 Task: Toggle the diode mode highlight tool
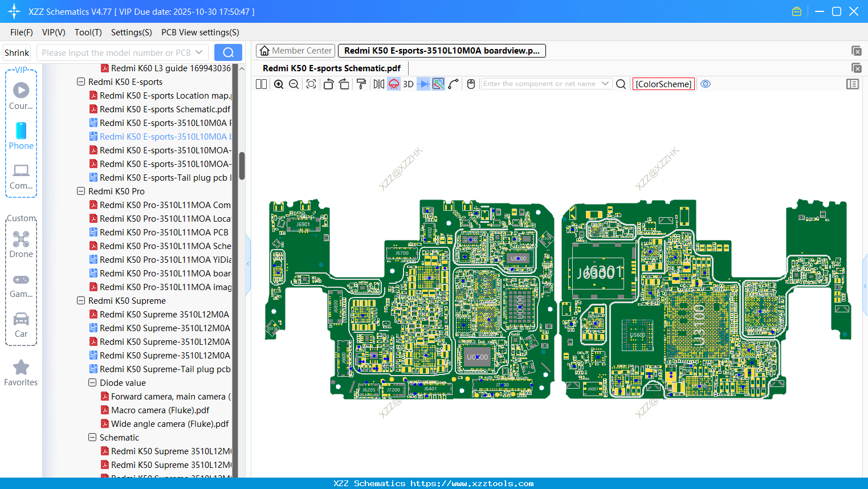coord(422,83)
